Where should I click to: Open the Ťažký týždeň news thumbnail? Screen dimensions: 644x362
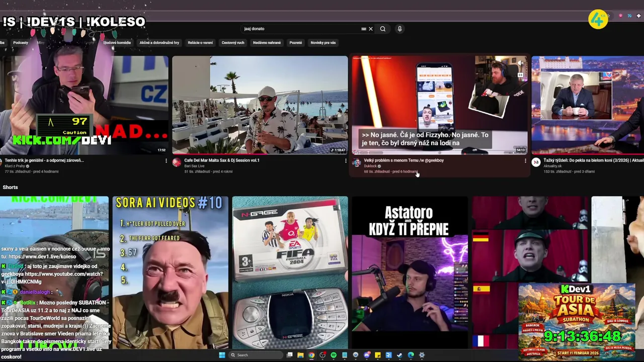point(588,105)
